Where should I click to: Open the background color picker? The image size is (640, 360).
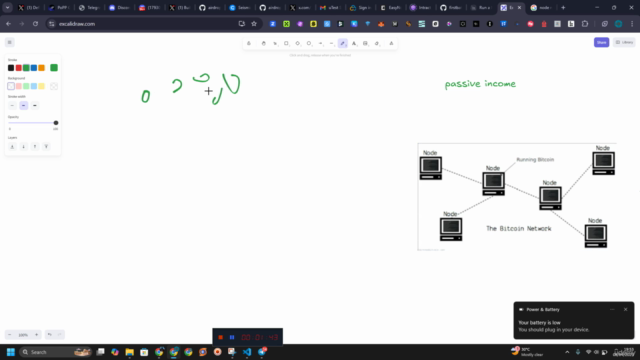coord(54,86)
